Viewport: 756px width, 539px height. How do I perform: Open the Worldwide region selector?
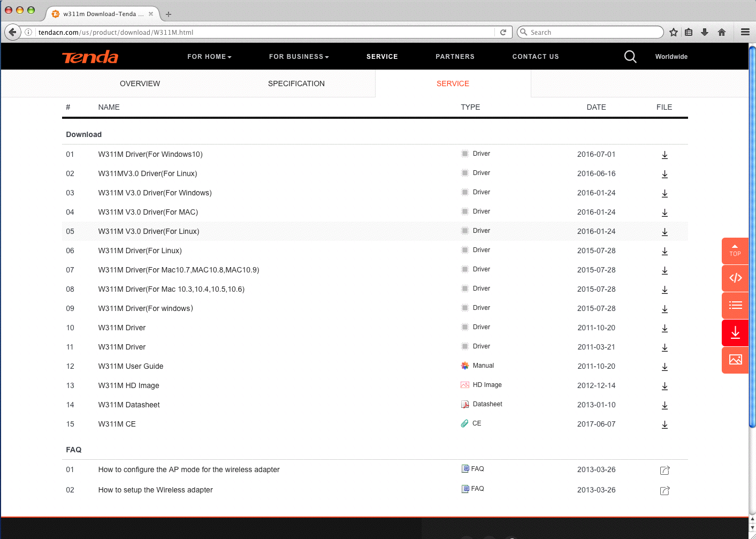(x=671, y=57)
